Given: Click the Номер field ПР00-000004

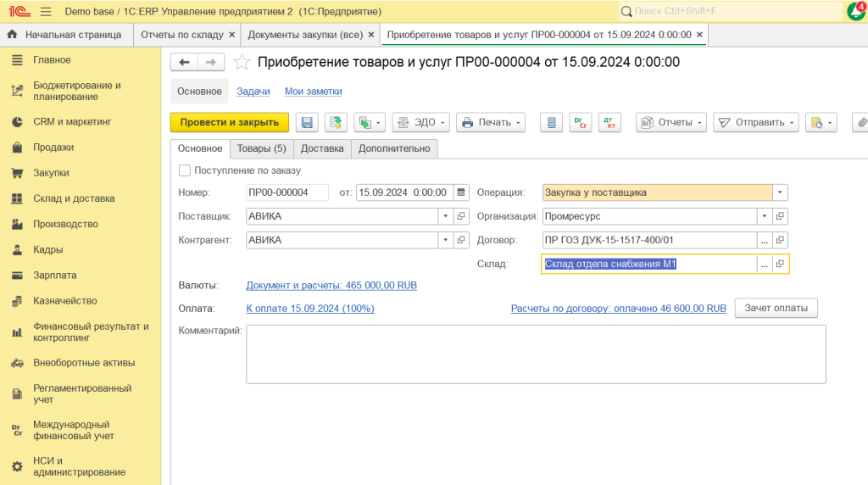Looking at the screenshot, I should point(287,192).
